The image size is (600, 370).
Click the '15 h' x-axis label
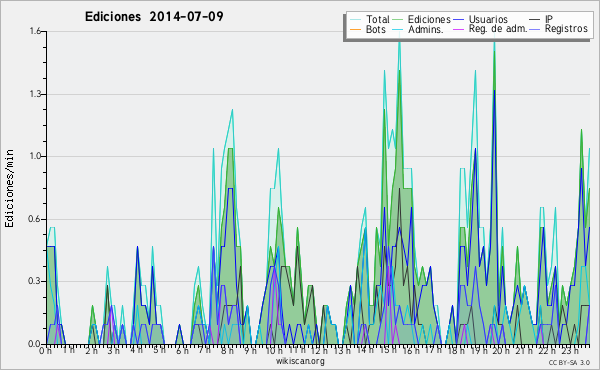click(x=387, y=350)
